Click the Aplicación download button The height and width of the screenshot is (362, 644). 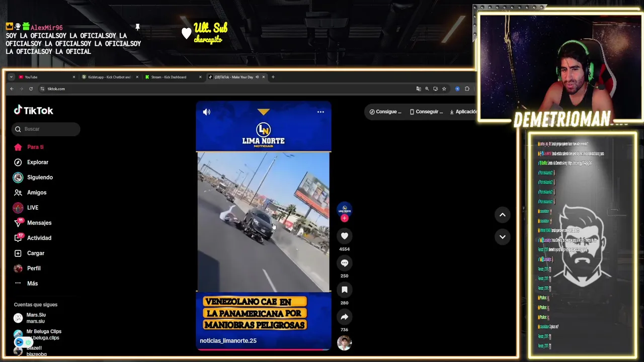(x=463, y=112)
